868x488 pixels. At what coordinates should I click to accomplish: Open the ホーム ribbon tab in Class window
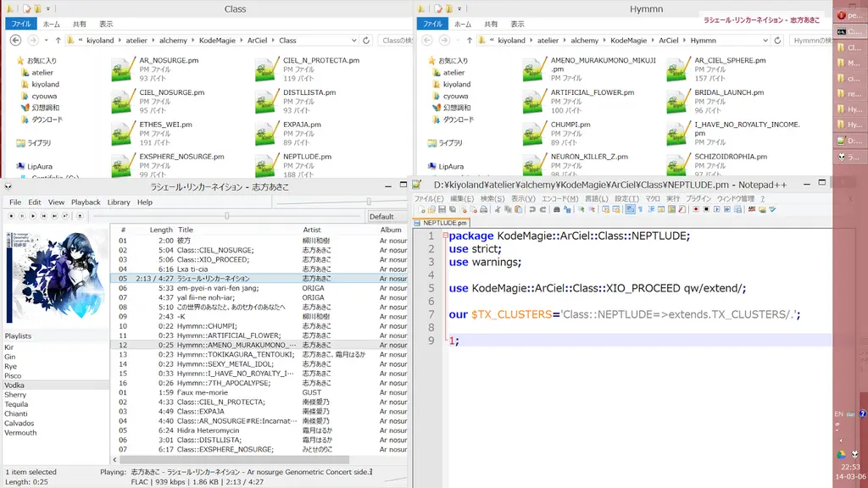[52, 24]
